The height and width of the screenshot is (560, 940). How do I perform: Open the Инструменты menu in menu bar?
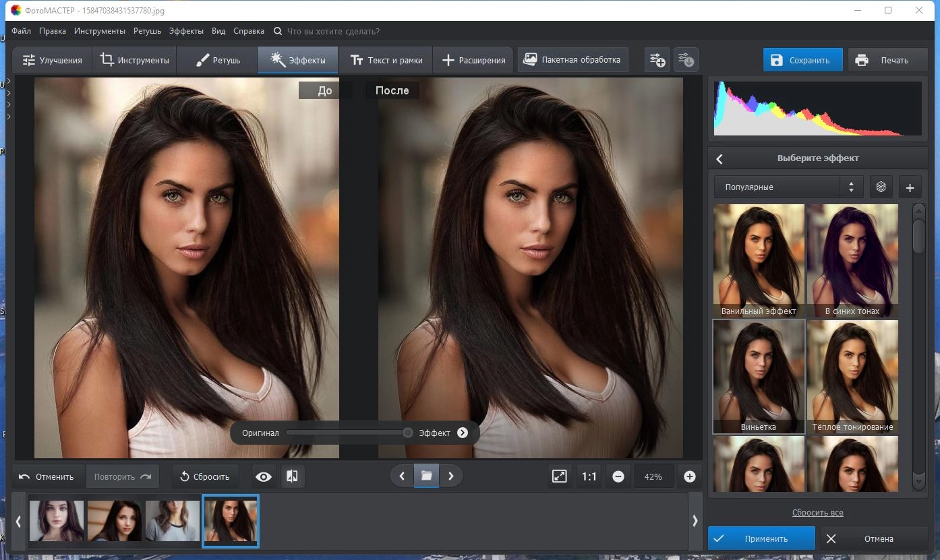(100, 31)
